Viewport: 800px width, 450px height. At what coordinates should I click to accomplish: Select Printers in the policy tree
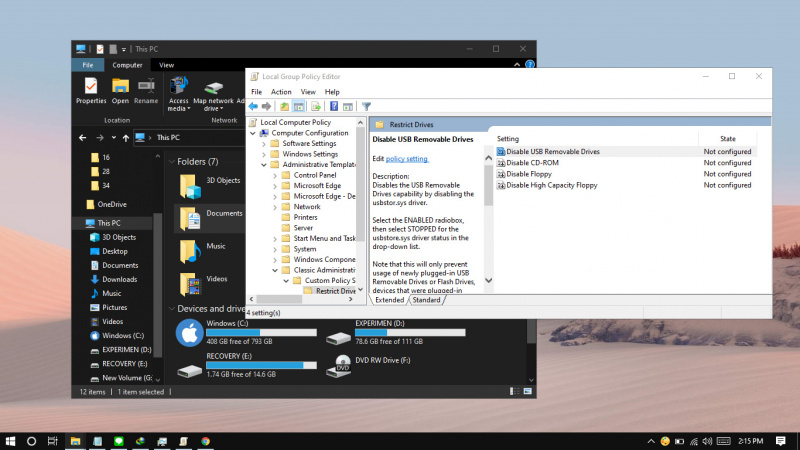click(306, 217)
